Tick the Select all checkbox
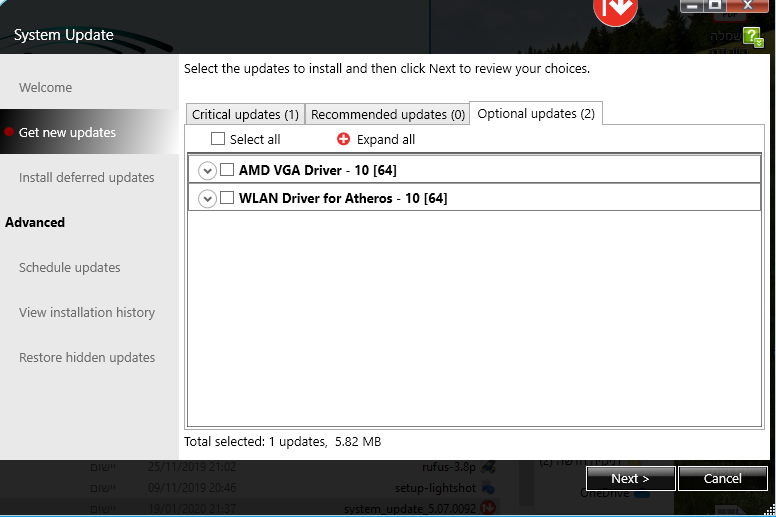 click(x=218, y=139)
